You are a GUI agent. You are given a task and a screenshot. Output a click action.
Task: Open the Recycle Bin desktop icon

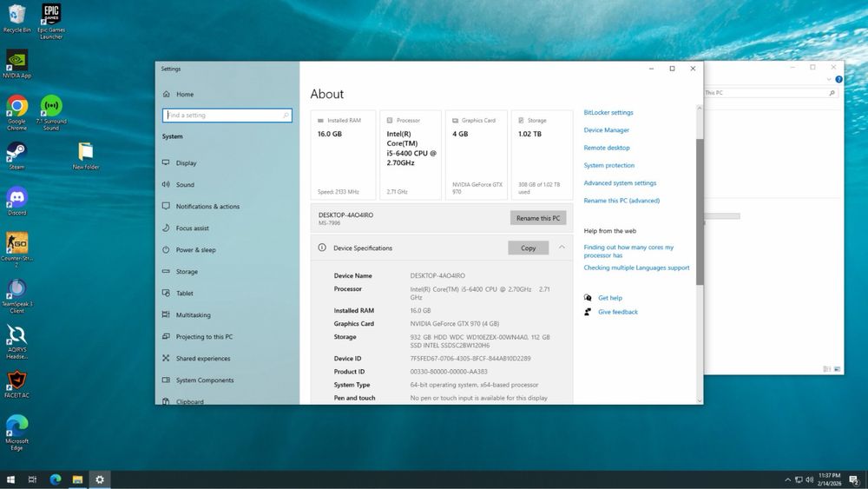(x=16, y=17)
